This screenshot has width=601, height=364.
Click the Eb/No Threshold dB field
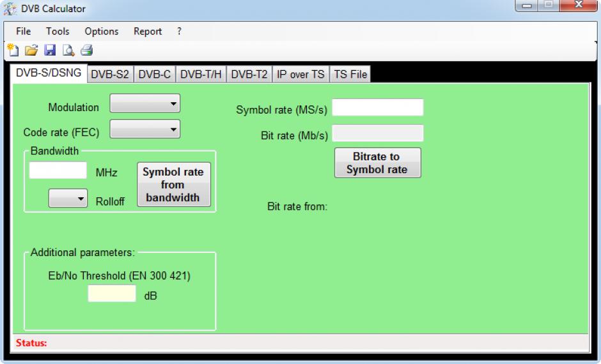[112, 294]
